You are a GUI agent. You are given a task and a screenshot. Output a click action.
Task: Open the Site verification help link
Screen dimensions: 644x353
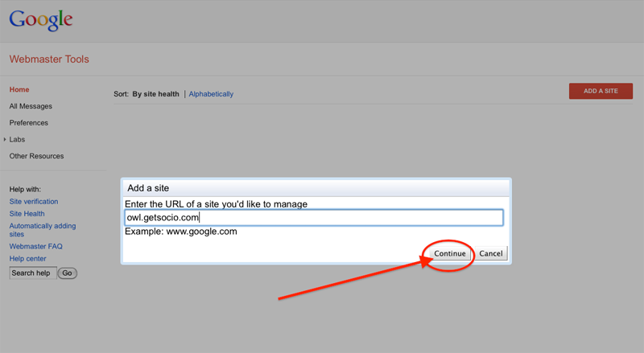click(x=34, y=202)
